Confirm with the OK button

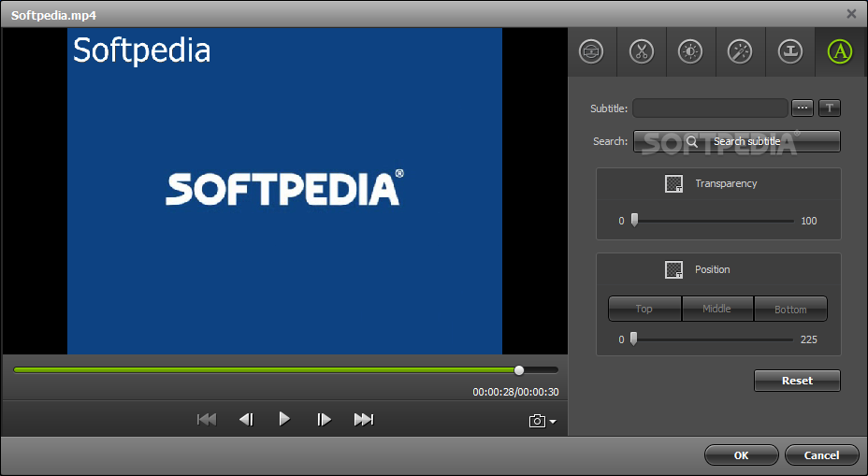741,455
